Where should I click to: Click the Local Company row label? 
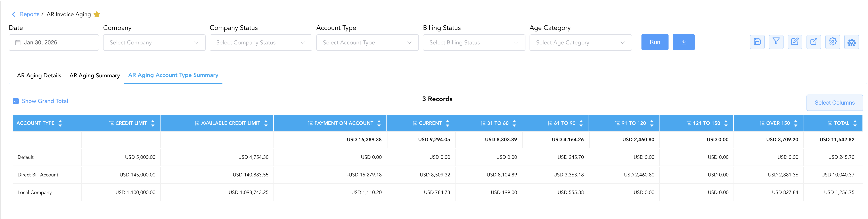click(x=34, y=192)
